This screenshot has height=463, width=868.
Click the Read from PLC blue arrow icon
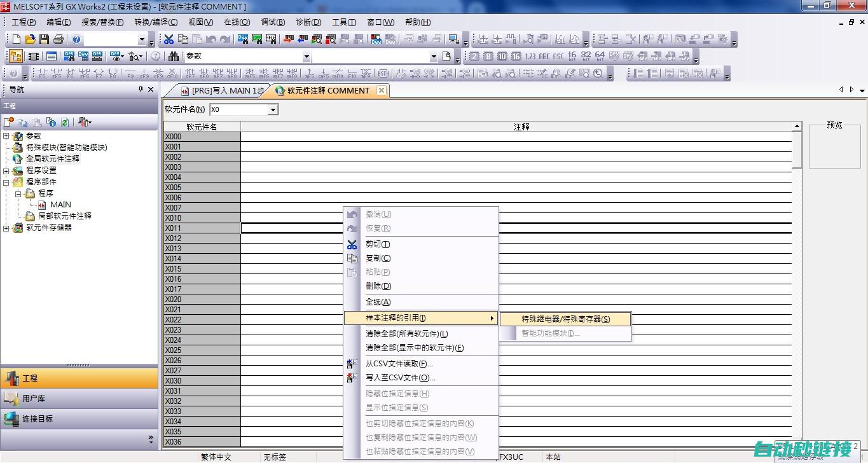pyautogui.click(x=303, y=39)
